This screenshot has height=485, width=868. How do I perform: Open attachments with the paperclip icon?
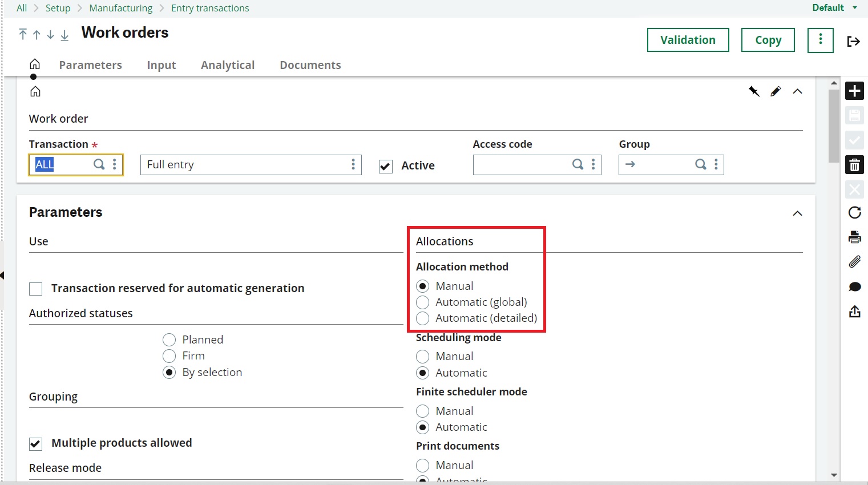854,261
